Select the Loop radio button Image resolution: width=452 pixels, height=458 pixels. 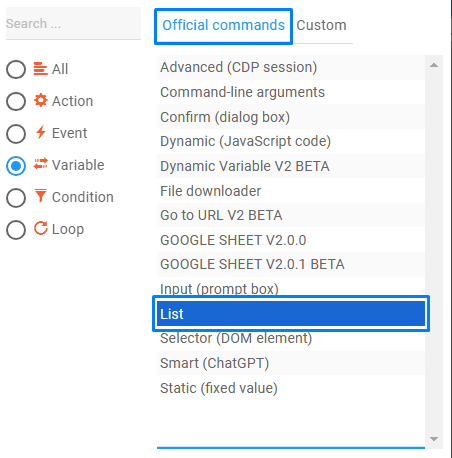click(16, 230)
